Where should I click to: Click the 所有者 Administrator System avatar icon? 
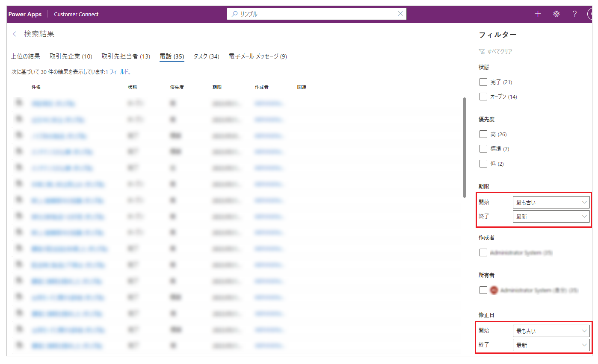[x=494, y=290]
